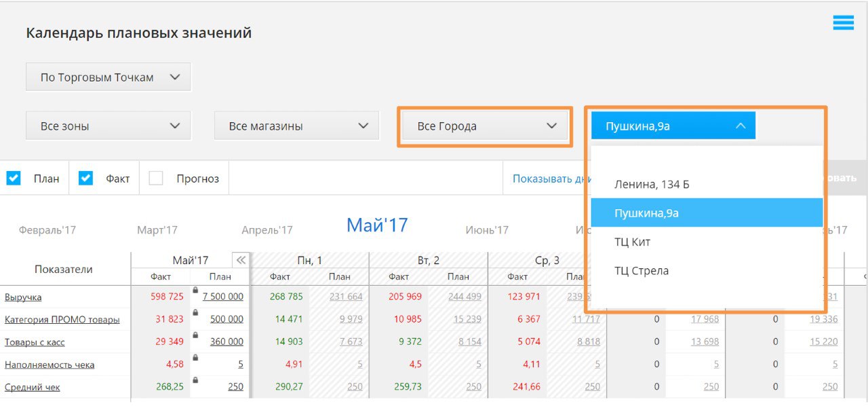Go to Июнь'17 month
Screen dimensions: 868x406
click(x=487, y=230)
